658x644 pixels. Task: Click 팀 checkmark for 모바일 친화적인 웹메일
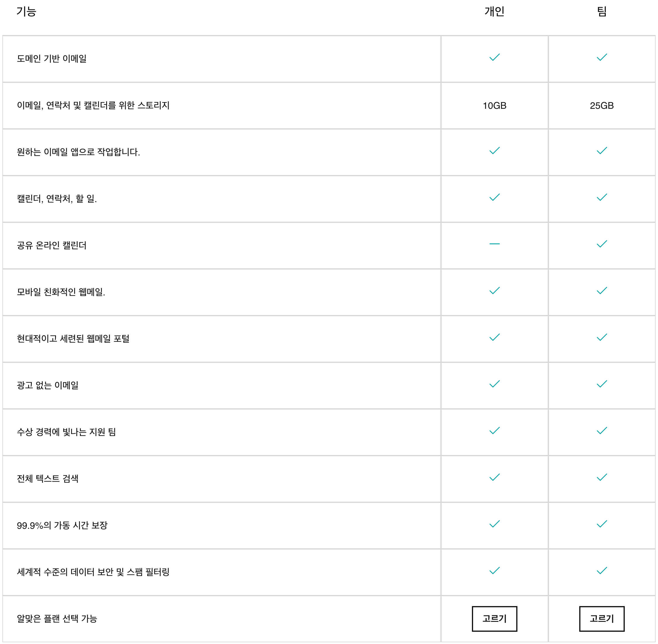601,290
